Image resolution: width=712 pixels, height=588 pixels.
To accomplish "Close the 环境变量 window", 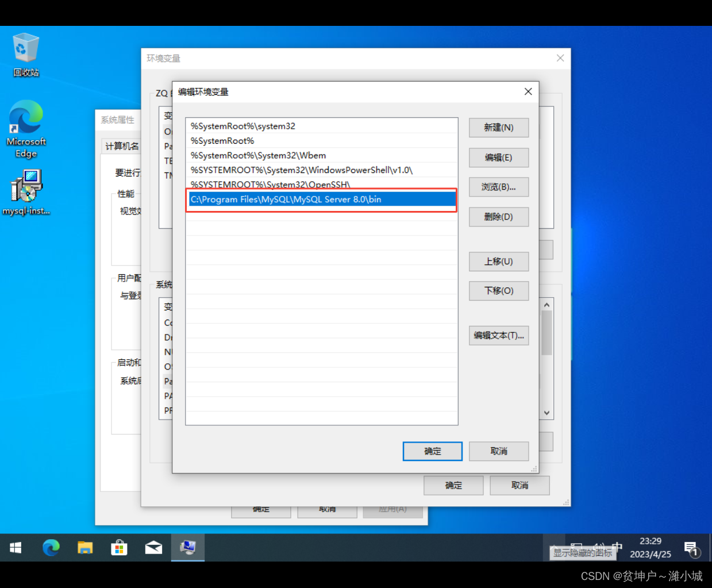I will tap(560, 58).
